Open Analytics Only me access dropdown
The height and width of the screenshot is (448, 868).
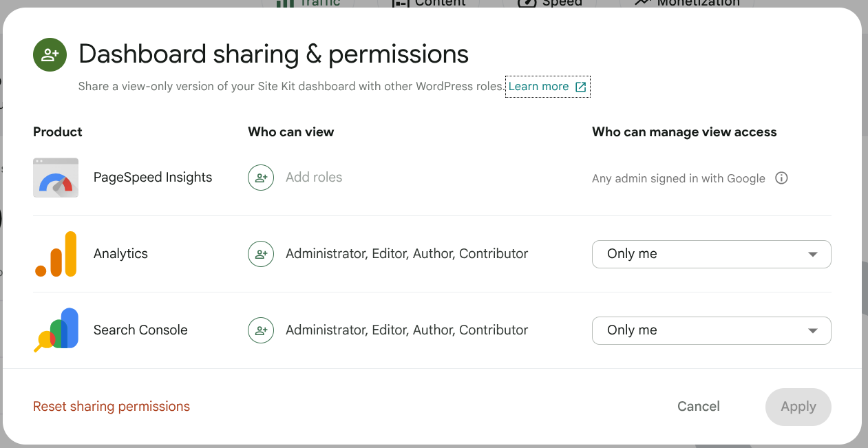(x=711, y=254)
